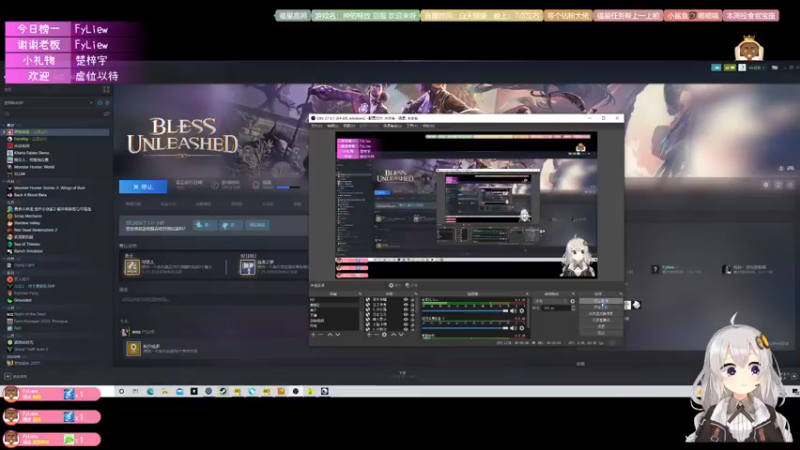800x450 pixels.
Task: Click the top streaming button in OBS controls
Action: click(601, 301)
